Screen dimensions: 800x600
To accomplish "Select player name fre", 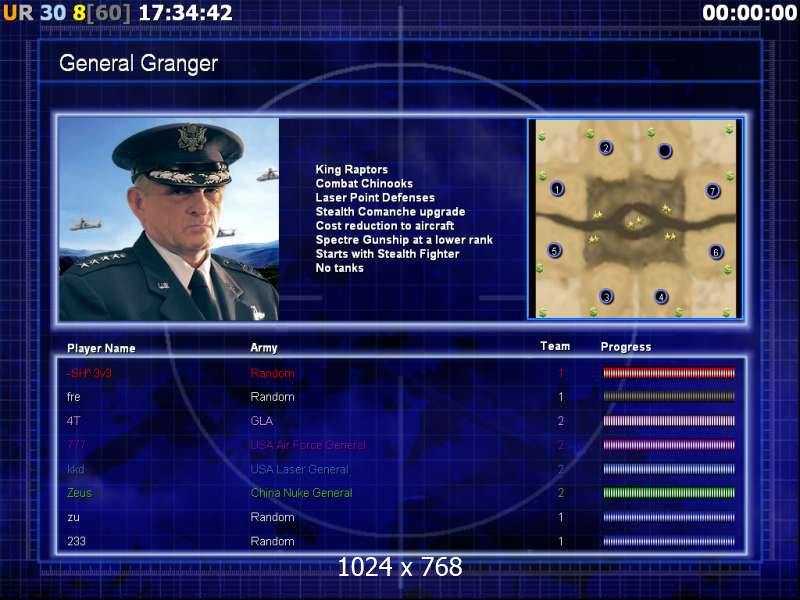I will (x=73, y=396).
